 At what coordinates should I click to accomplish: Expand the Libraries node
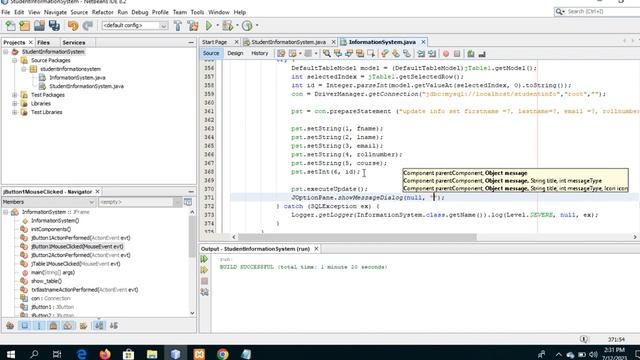14,103
